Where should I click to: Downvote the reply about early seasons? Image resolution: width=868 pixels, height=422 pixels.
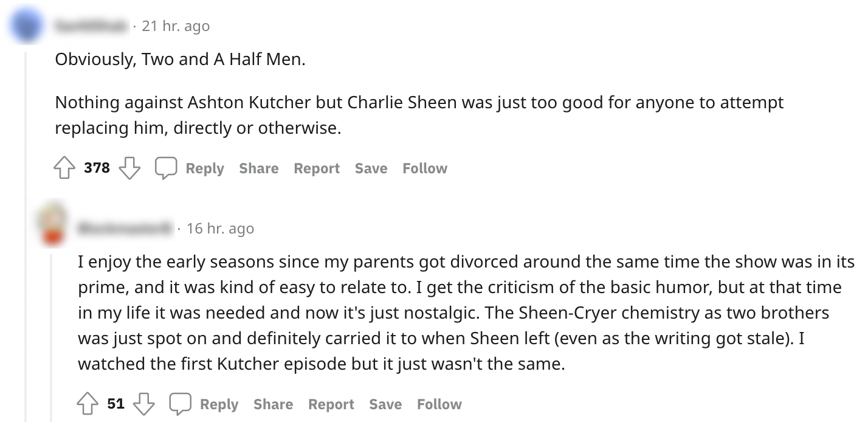point(143,404)
